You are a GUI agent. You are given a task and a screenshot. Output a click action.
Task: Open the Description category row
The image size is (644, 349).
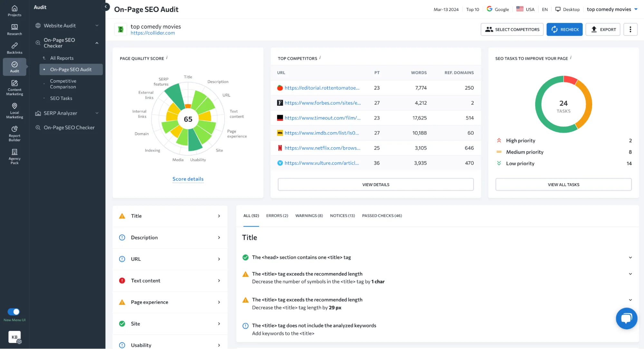coord(170,238)
